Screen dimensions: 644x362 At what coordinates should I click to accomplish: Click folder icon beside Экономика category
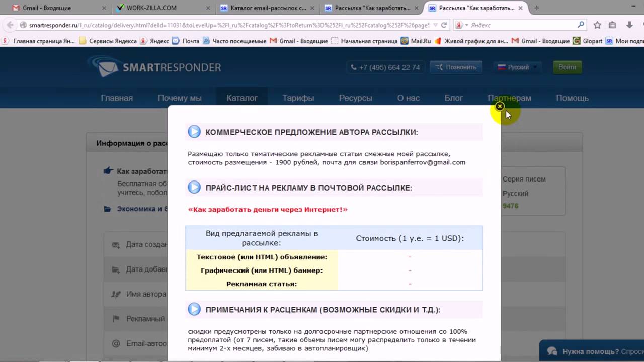107,209
